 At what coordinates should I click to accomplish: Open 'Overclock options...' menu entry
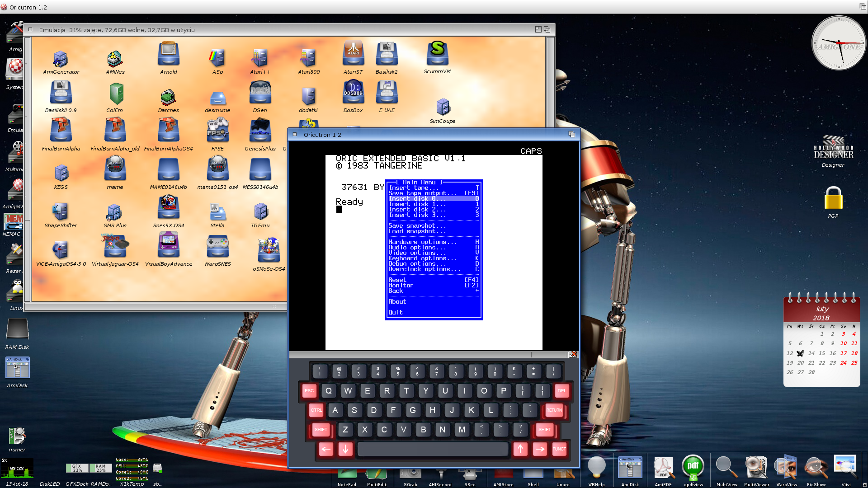point(434,269)
